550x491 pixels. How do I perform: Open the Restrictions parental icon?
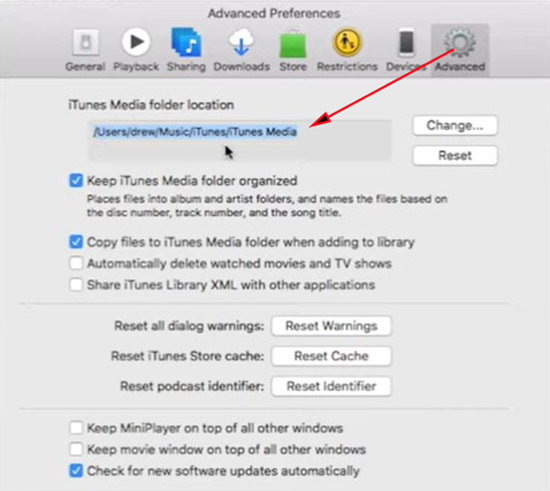[347, 42]
